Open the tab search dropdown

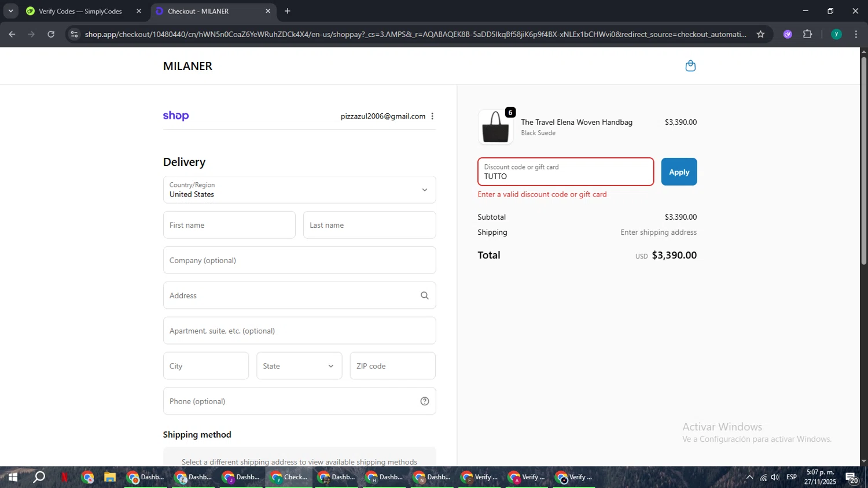click(10, 11)
